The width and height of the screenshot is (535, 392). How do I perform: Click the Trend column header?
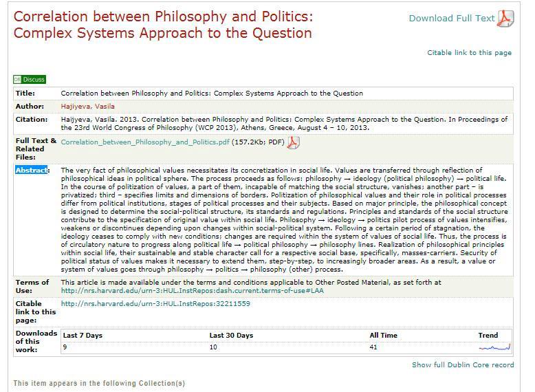point(488,336)
